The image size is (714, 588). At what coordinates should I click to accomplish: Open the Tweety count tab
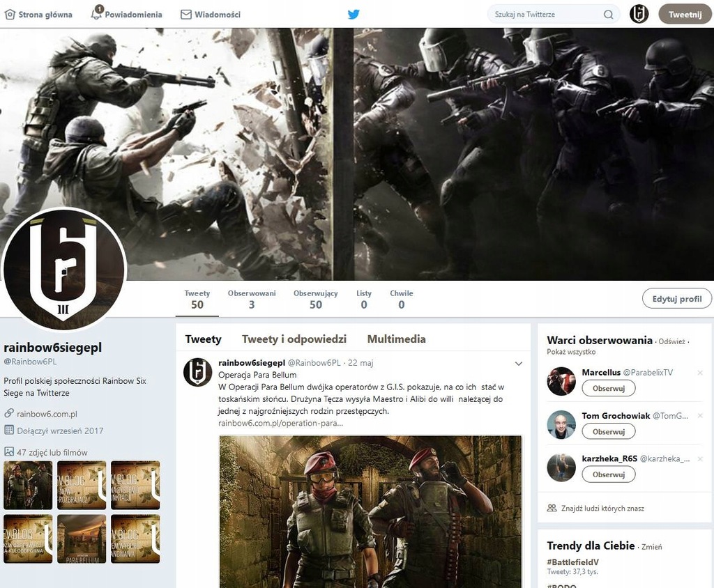[x=197, y=300]
